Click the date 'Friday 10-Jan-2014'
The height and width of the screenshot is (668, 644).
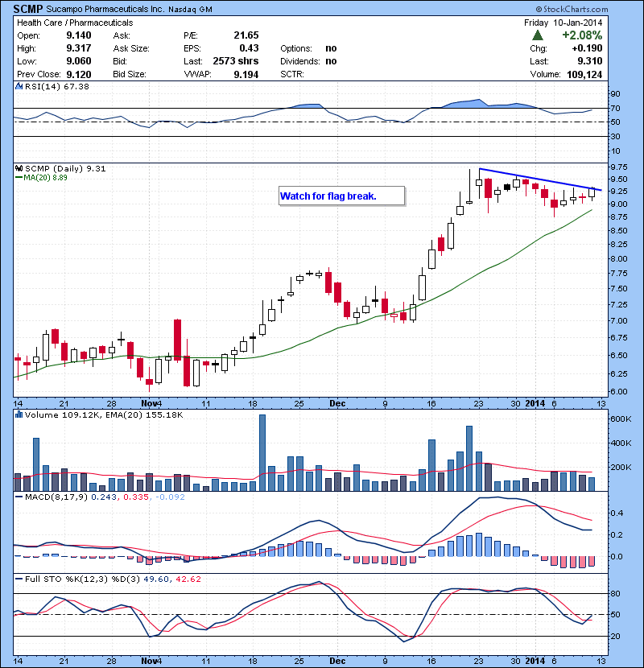(563, 23)
